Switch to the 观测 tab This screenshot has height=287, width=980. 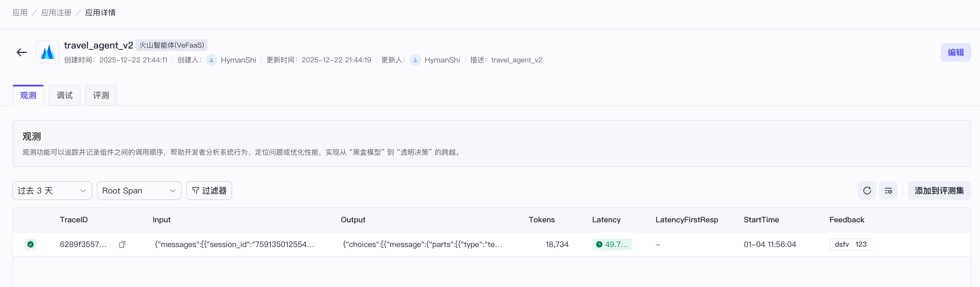point(28,95)
